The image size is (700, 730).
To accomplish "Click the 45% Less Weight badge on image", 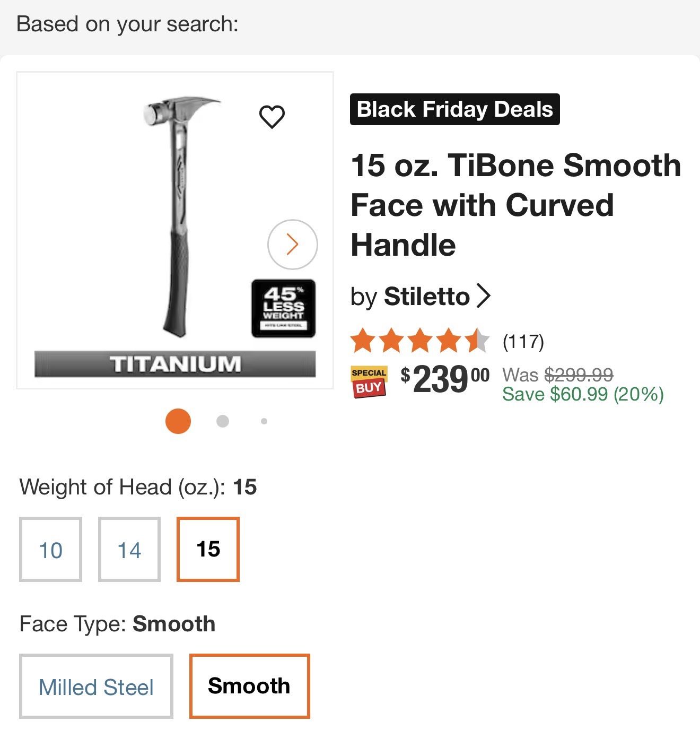I will coord(283,309).
